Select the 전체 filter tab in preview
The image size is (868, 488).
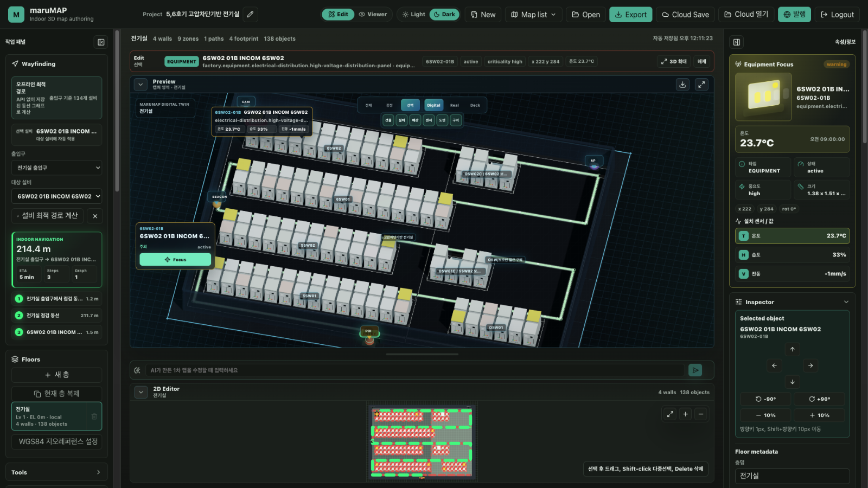pyautogui.click(x=369, y=105)
